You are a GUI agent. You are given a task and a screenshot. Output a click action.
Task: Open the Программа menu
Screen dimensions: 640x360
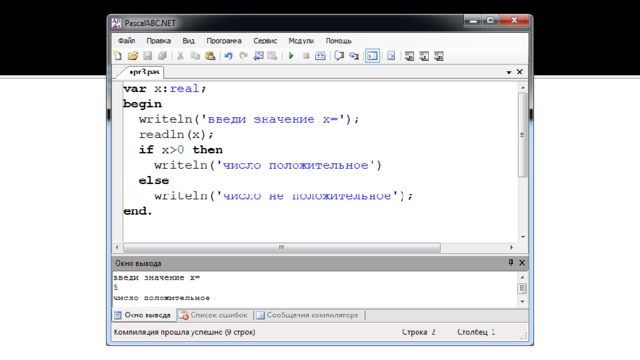pos(224,41)
